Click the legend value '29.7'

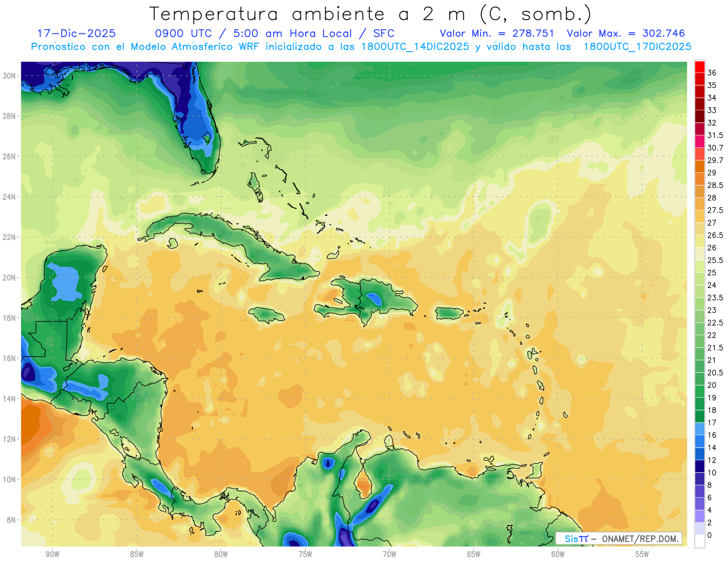[715, 161]
